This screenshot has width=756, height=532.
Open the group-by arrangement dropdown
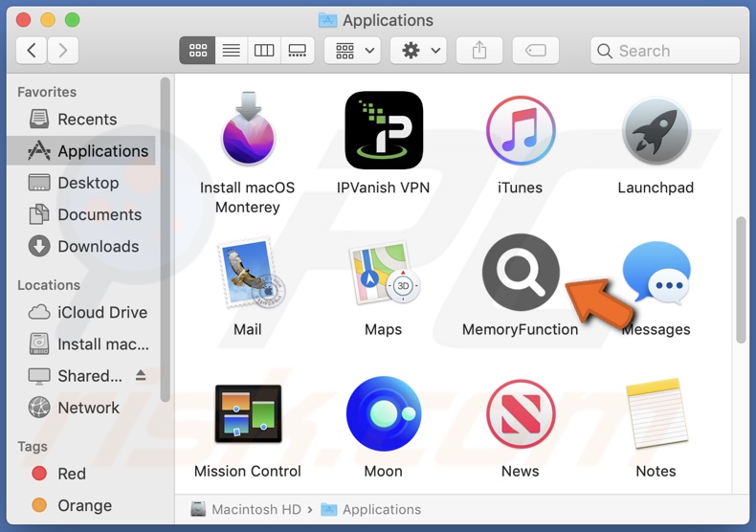click(x=352, y=50)
